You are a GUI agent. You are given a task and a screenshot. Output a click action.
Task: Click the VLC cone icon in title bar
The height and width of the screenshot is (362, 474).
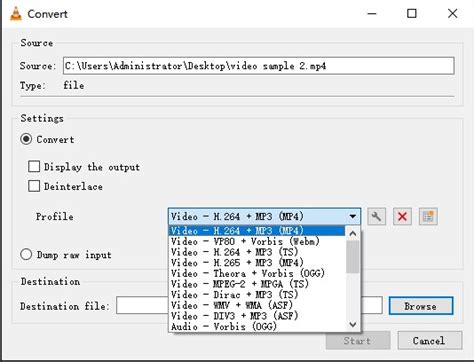pyautogui.click(x=15, y=14)
